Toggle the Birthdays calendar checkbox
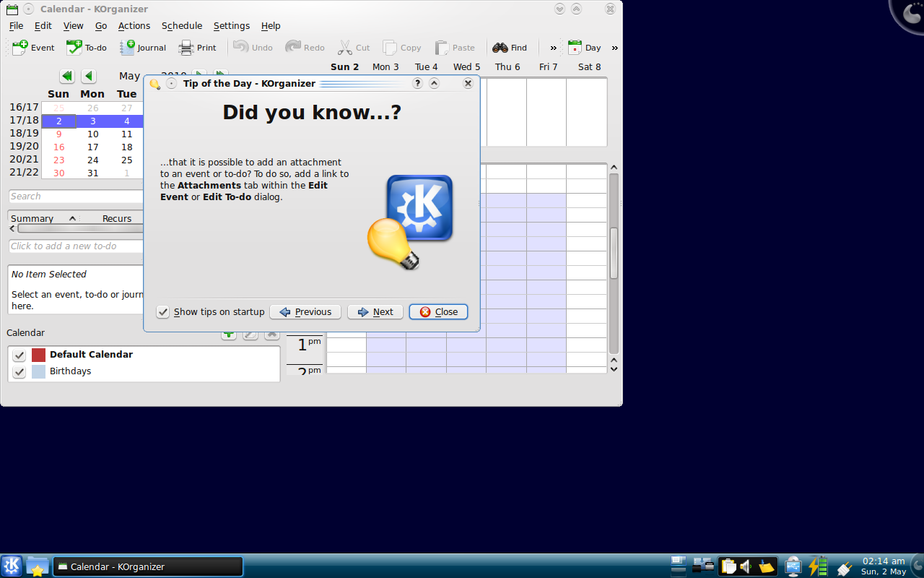 [x=19, y=371]
